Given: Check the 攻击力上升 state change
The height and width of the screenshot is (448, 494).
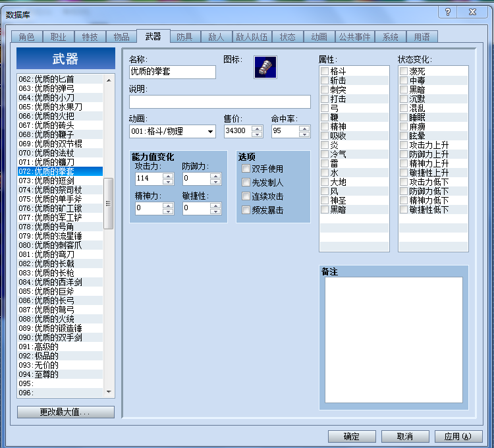Looking at the screenshot, I should click(x=404, y=145).
